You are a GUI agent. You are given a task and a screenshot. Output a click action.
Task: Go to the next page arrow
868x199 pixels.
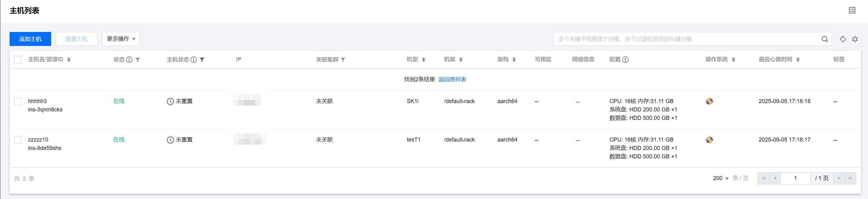[839, 178]
